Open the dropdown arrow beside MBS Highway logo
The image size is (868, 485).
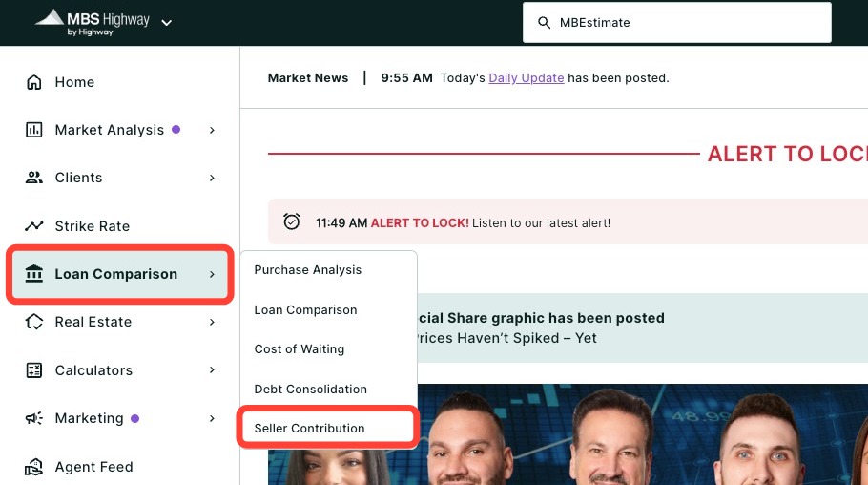[x=167, y=23]
